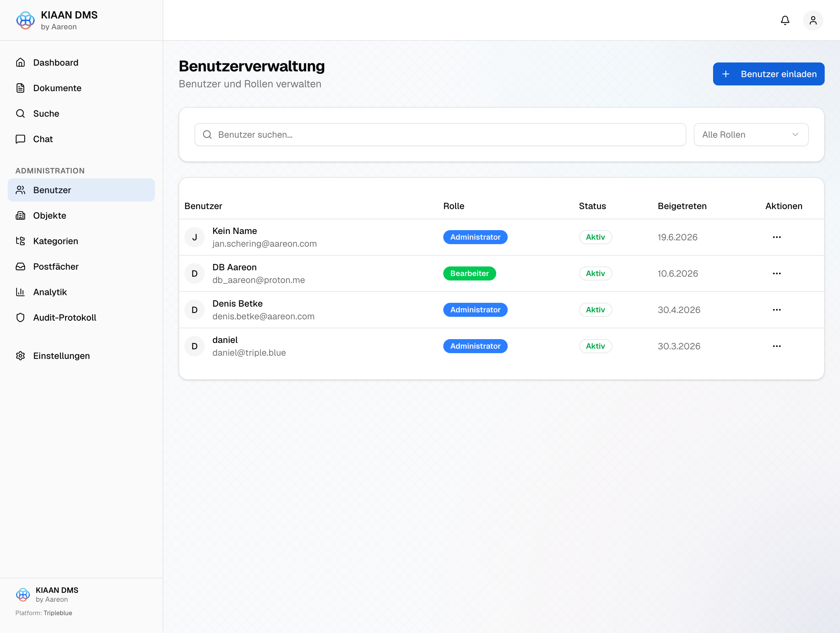Click the Einstellungen gear icon

point(20,356)
